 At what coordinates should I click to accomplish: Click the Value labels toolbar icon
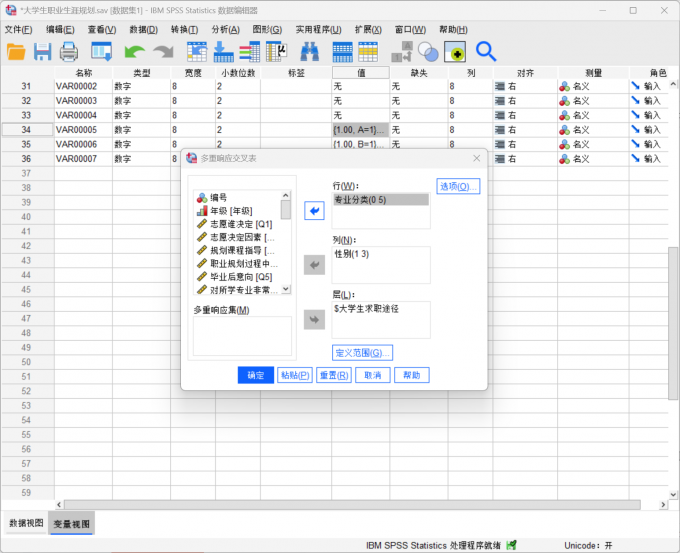click(x=455, y=52)
